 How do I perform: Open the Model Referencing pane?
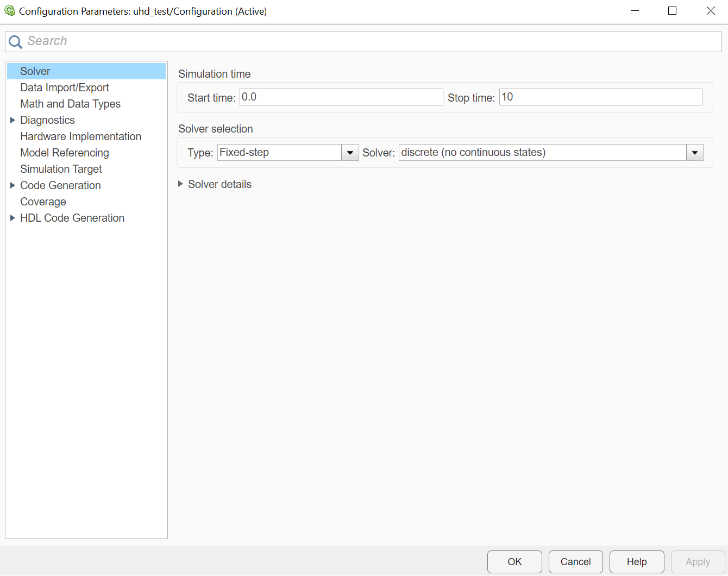point(65,153)
